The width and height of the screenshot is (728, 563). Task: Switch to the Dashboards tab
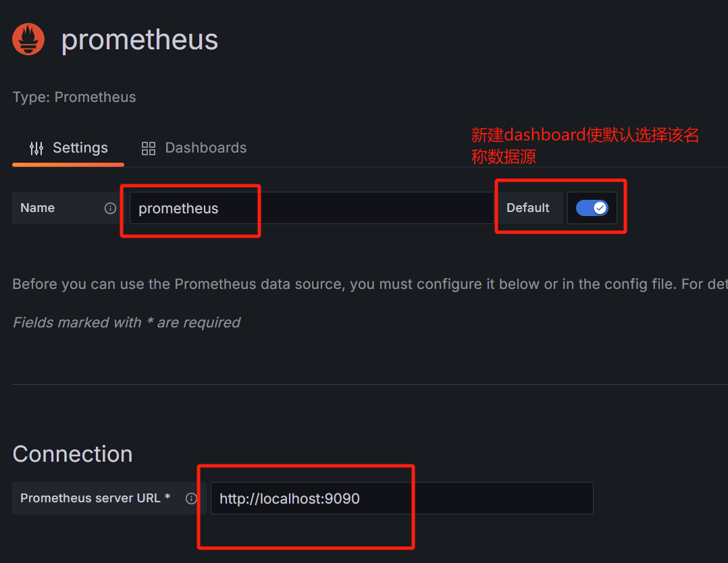[194, 148]
